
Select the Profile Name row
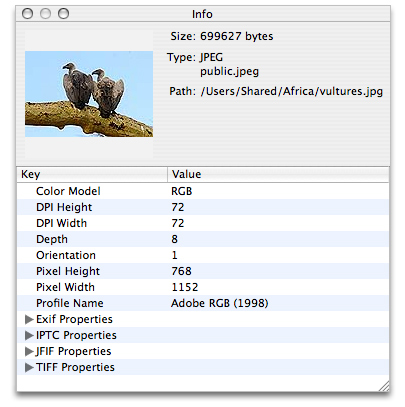point(203,303)
